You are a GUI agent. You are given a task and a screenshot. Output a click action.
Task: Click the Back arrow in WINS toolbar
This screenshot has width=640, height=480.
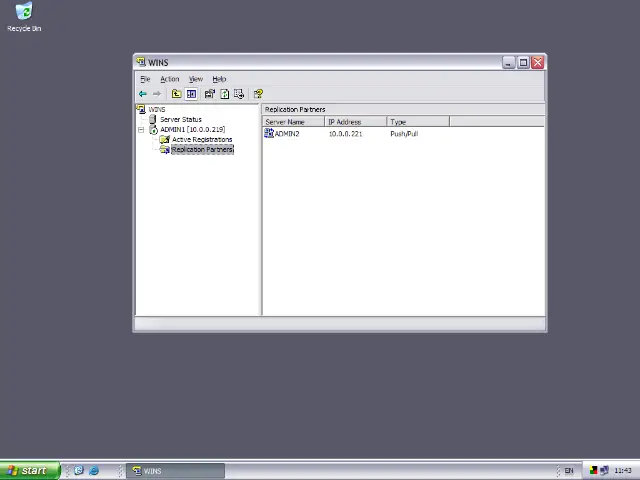tap(142, 94)
